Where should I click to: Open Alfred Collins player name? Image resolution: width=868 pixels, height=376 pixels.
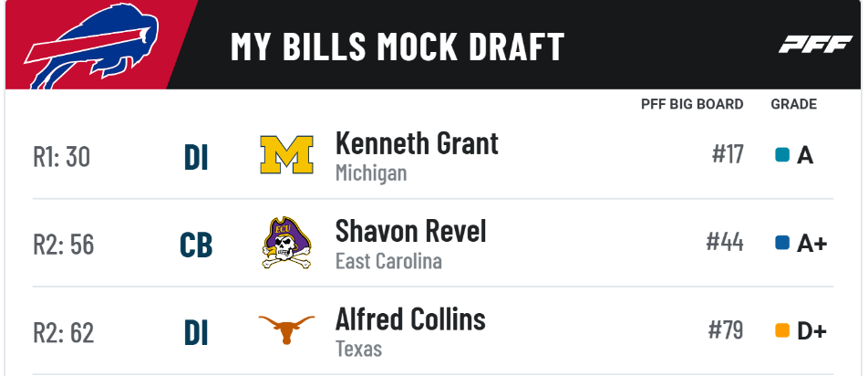410,319
